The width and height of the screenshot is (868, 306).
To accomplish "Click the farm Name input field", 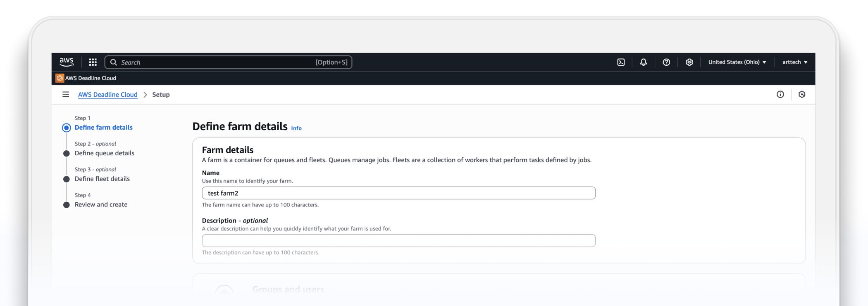I will click(x=398, y=193).
